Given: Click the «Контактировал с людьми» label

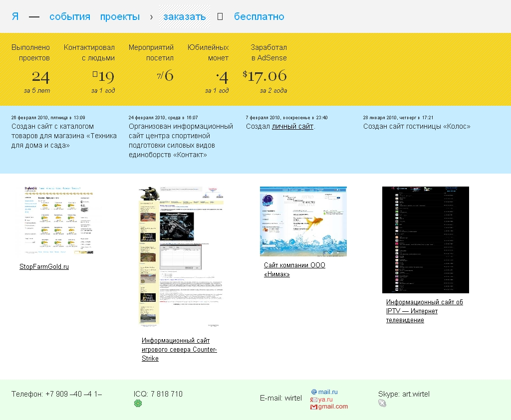Looking at the screenshot, I should pyautogui.click(x=89, y=52).
